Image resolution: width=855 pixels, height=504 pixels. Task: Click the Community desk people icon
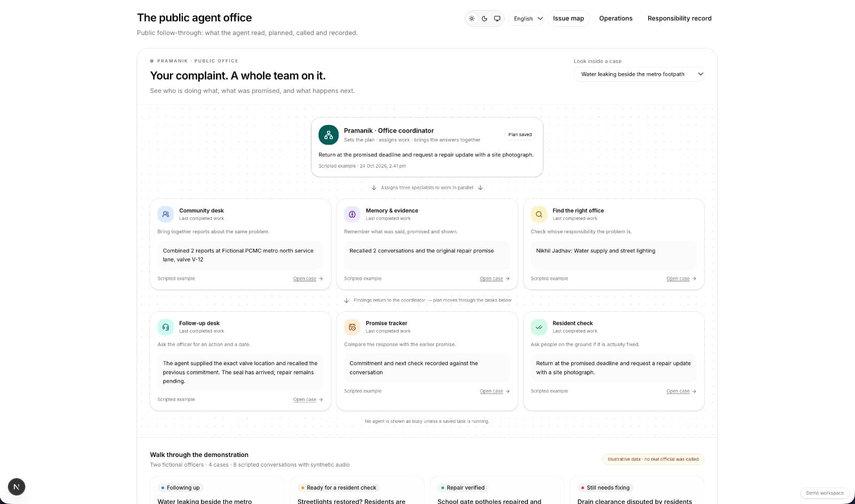[x=166, y=214]
